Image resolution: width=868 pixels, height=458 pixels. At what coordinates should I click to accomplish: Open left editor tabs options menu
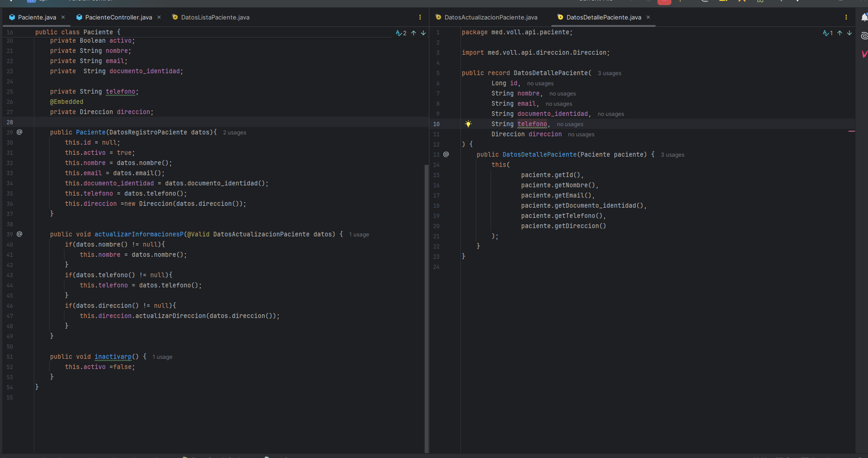click(420, 17)
